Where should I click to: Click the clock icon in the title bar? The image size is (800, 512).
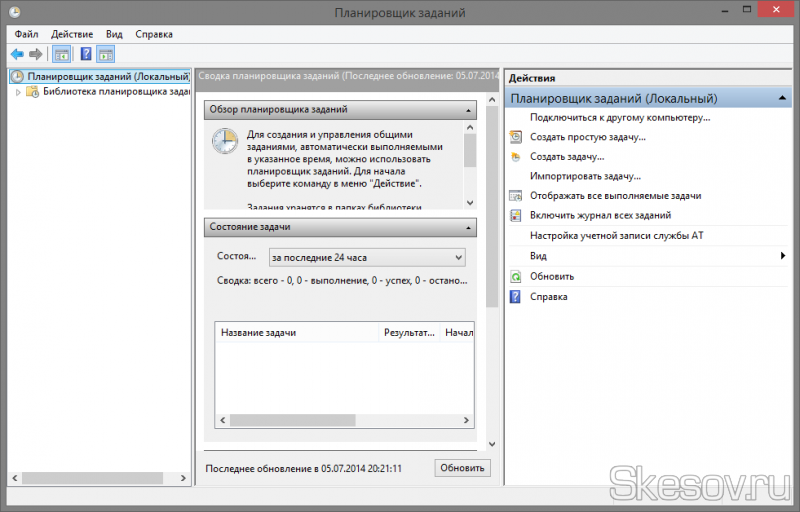[15, 12]
